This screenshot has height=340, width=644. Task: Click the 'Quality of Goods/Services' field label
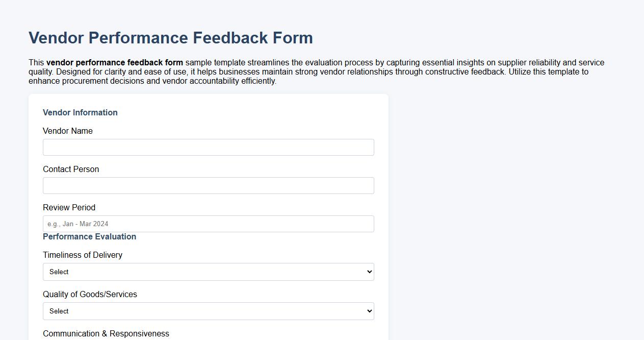pyautogui.click(x=90, y=294)
